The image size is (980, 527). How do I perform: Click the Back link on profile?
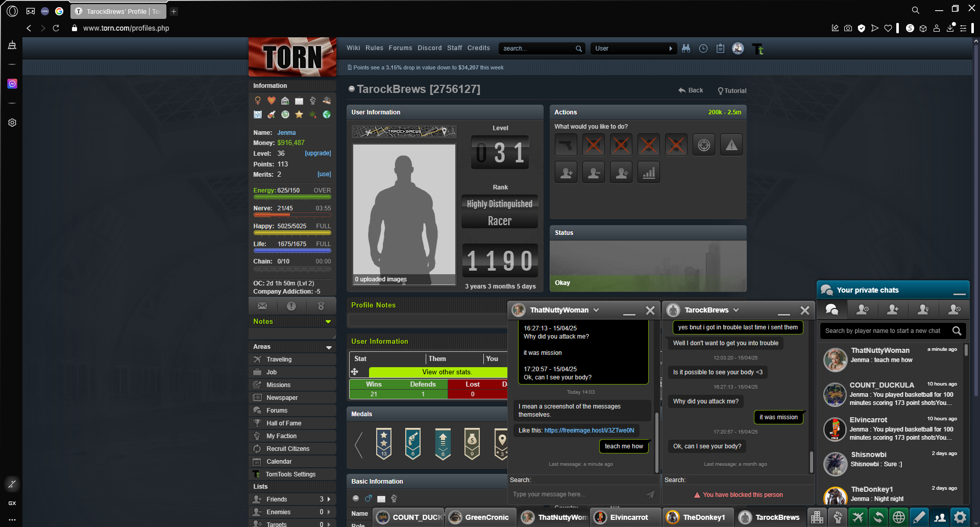coord(691,90)
